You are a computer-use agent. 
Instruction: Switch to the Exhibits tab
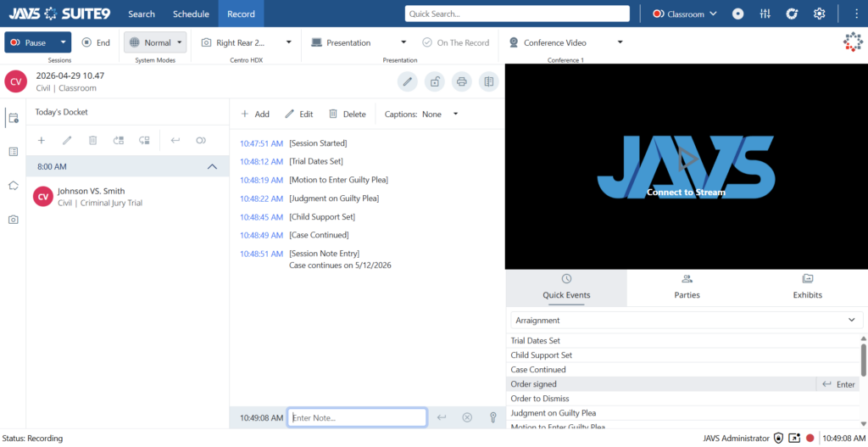tap(808, 288)
